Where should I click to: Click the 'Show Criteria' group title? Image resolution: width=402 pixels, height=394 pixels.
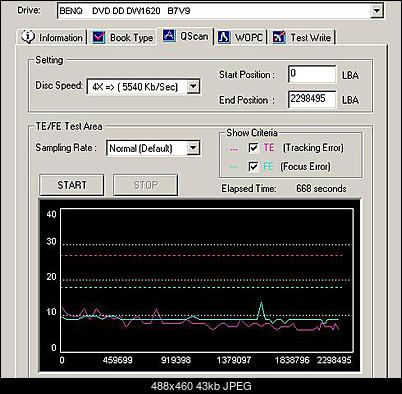coord(252,133)
